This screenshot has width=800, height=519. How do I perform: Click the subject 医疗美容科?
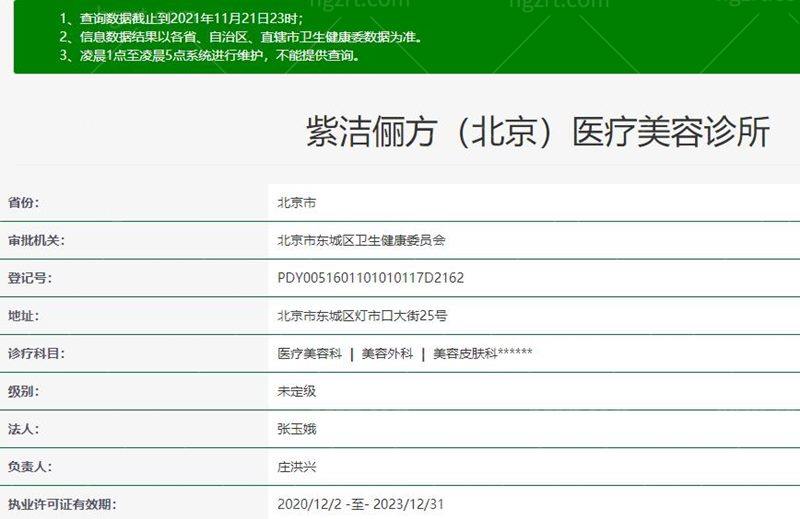click(x=309, y=353)
